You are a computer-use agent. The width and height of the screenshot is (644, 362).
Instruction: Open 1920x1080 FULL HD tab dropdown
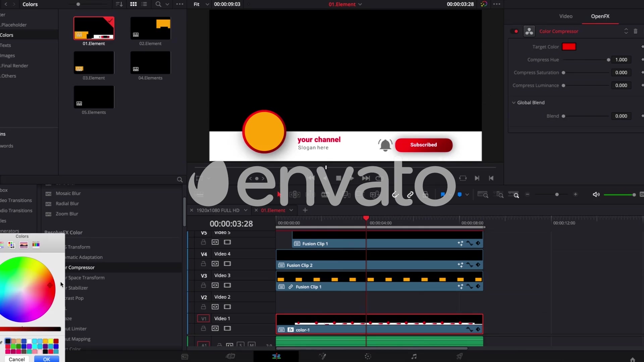pyautogui.click(x=246, y=210)
